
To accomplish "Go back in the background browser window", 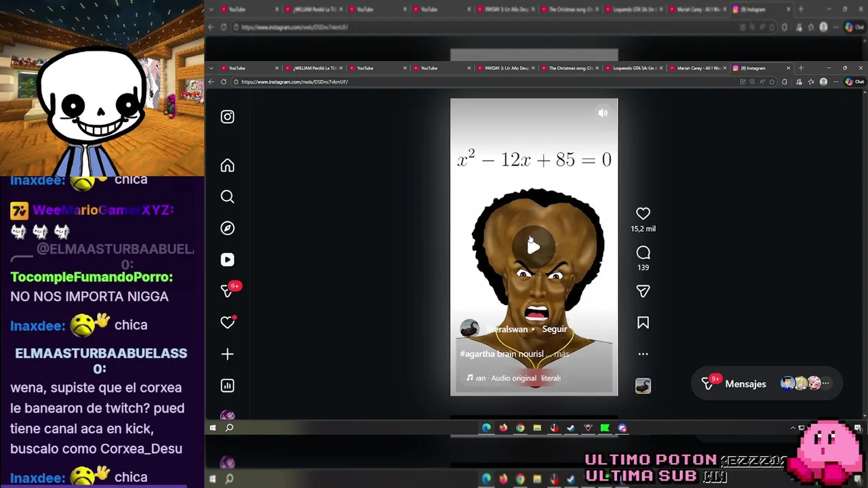I will [x=211, y=27].
